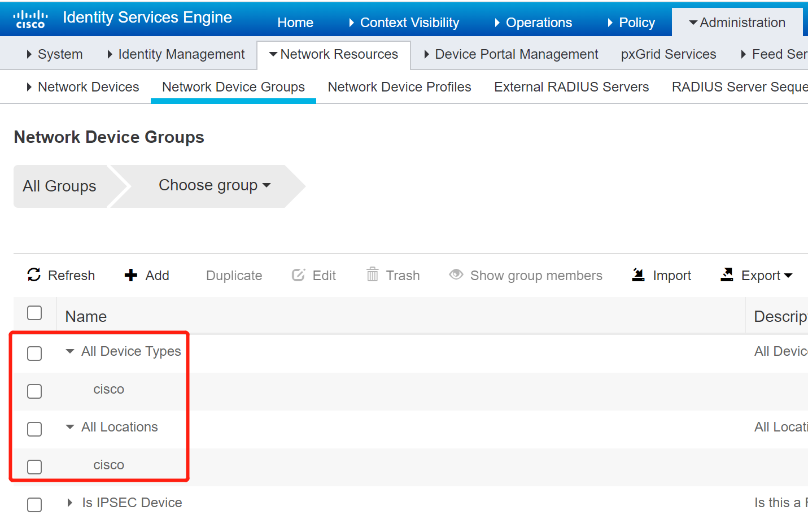The width and height of the screenshot is (808, 532).
Task: Click the Show group members eye icon
Action: click(x=456, y=274)
